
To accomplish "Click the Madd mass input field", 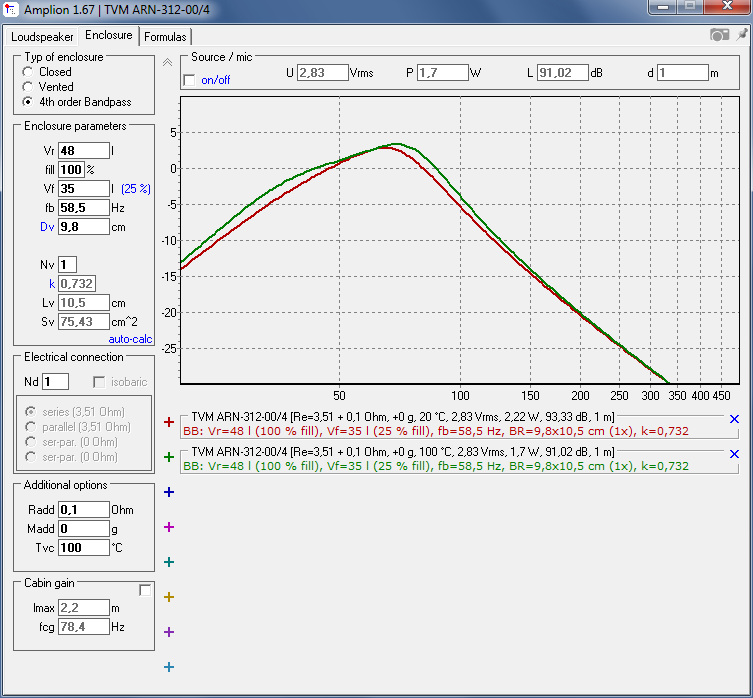I will [x=84, y=529].
